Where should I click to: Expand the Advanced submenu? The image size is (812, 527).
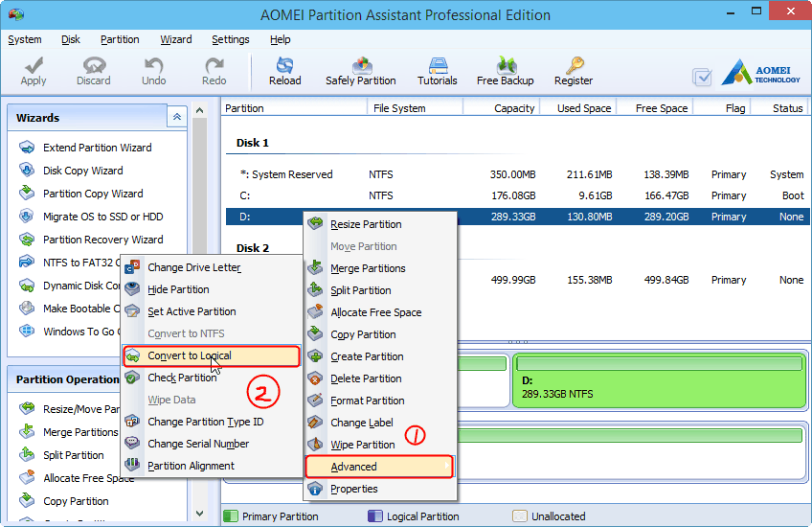[379, 467]
